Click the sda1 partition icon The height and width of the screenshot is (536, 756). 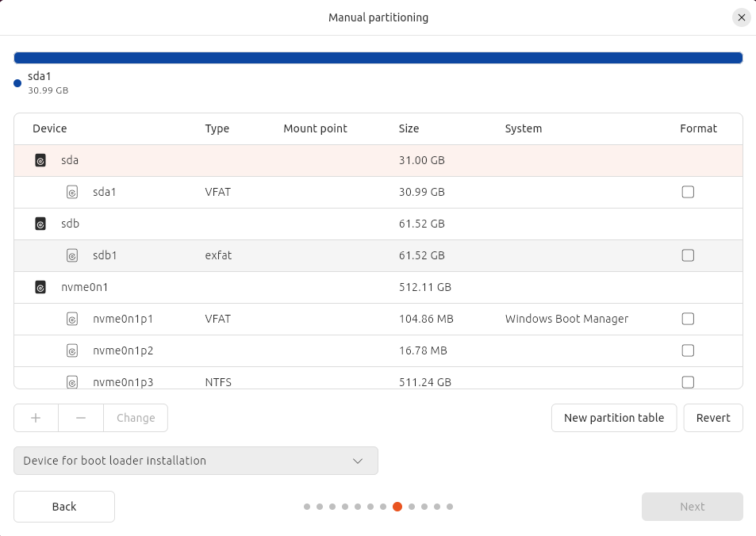pyautogui.click(x=72, y=192)
